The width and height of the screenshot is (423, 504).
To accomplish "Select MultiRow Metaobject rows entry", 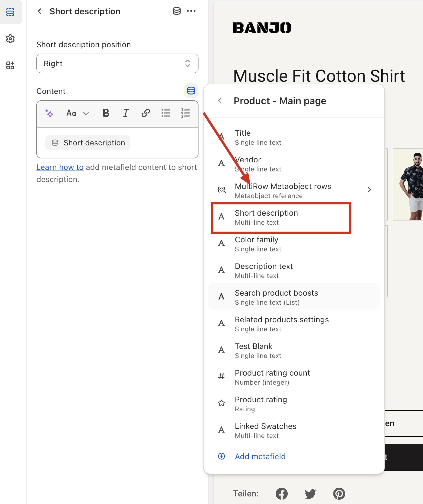I will click(294, 191).
